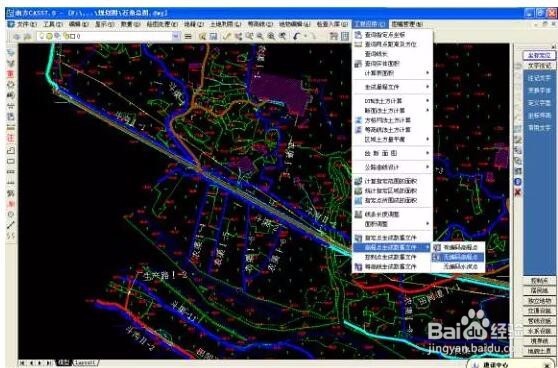Select 变换字体 in the right panel
558x368 pixels.
click(x=539, y=91)
